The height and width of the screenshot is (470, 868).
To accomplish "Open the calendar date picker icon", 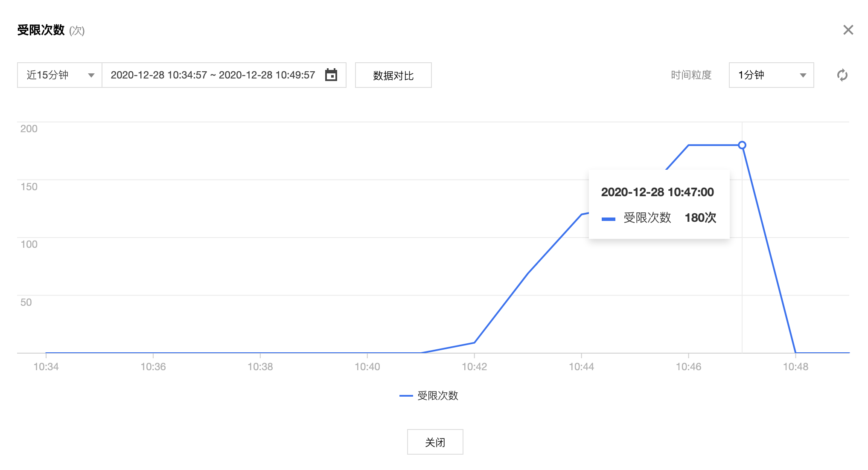I will pos(331,75).
